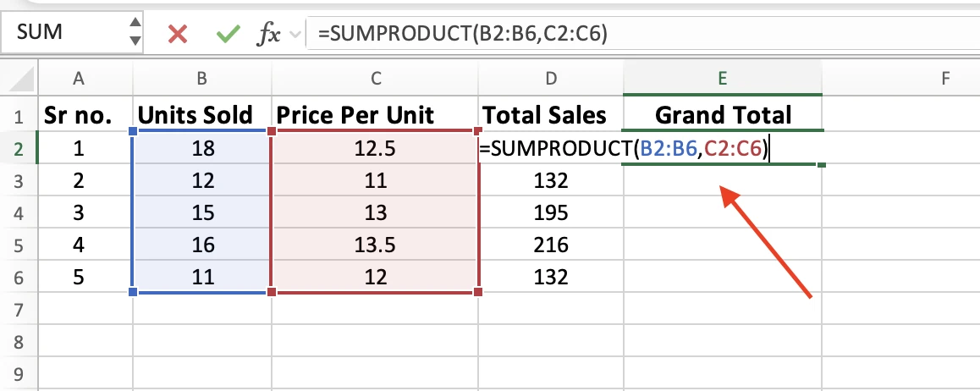Click the 'Total Sales' header cell
This screenshot has height=391, width=980.
click(x=551, y=116)
